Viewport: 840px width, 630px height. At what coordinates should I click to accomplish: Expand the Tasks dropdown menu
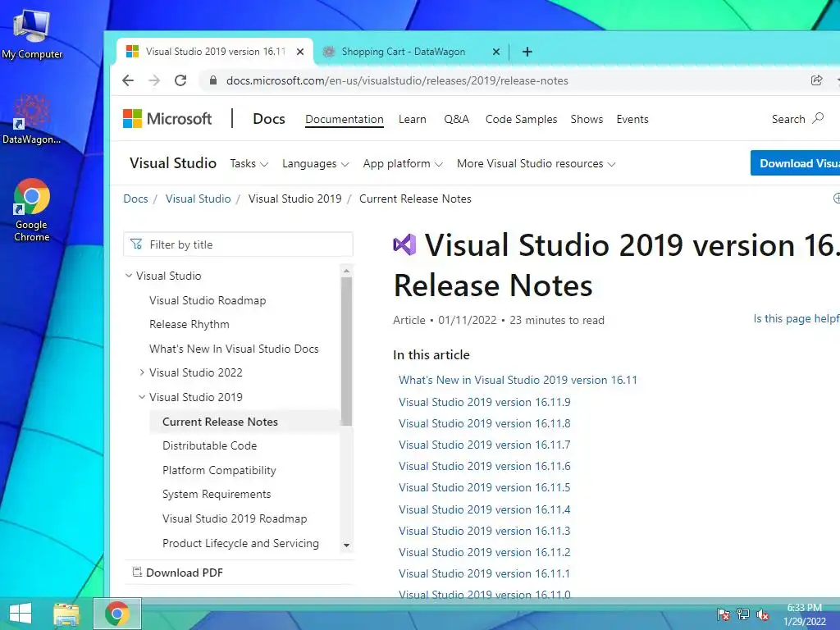point(249,163)
